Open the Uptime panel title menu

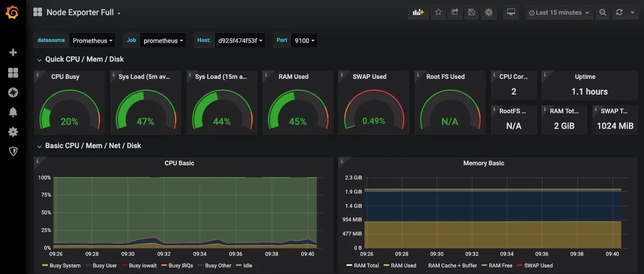(x=585, y=77)
